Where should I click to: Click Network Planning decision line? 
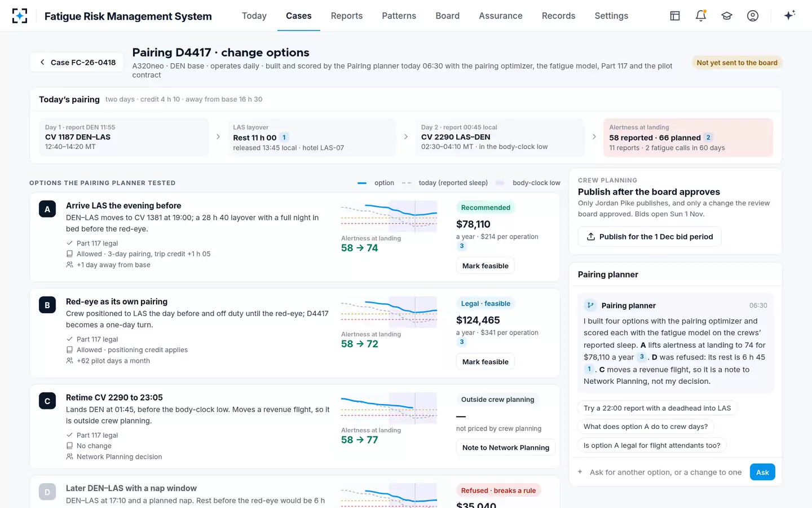point(114,457)
